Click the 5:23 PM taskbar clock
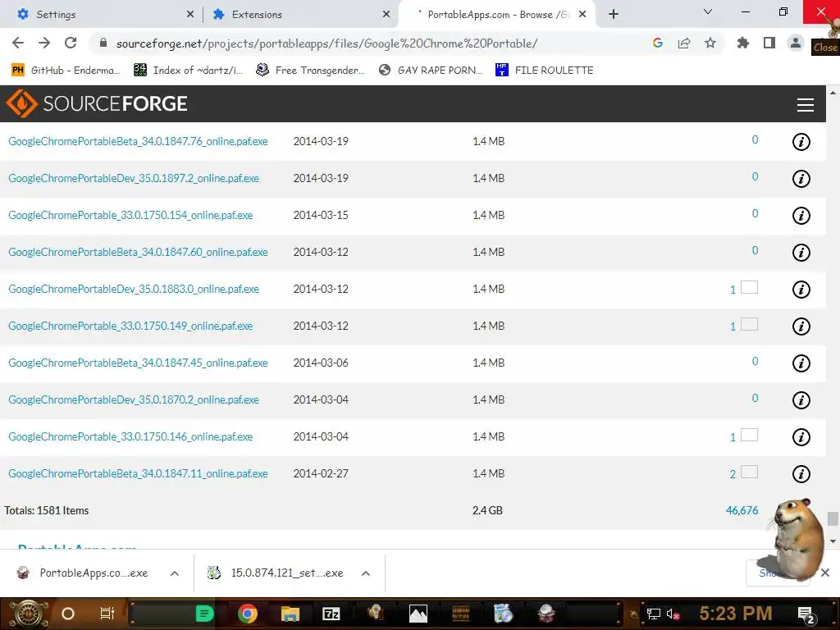The image size is (840, 630). point(736,614)
